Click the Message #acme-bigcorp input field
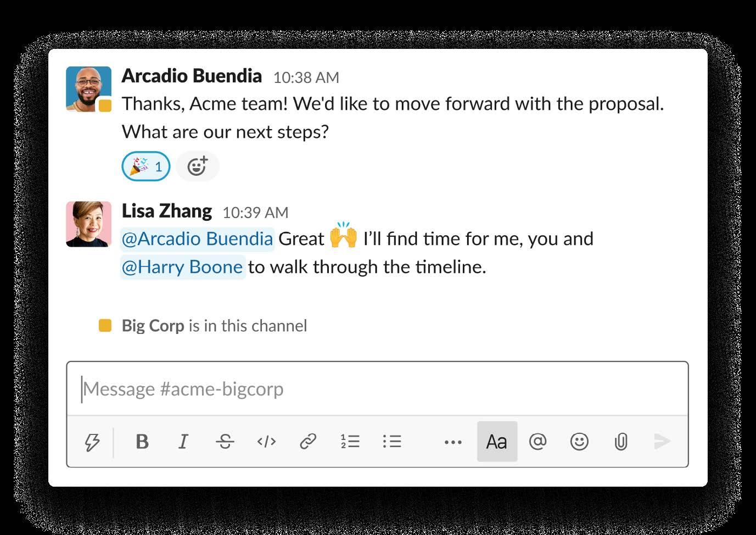Image resolution: width=756 pixels, height=535 pixels. (377, 389)
